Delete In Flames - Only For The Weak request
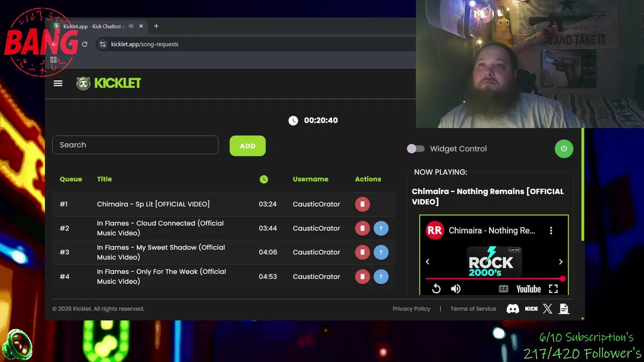 tap(362, 277)
